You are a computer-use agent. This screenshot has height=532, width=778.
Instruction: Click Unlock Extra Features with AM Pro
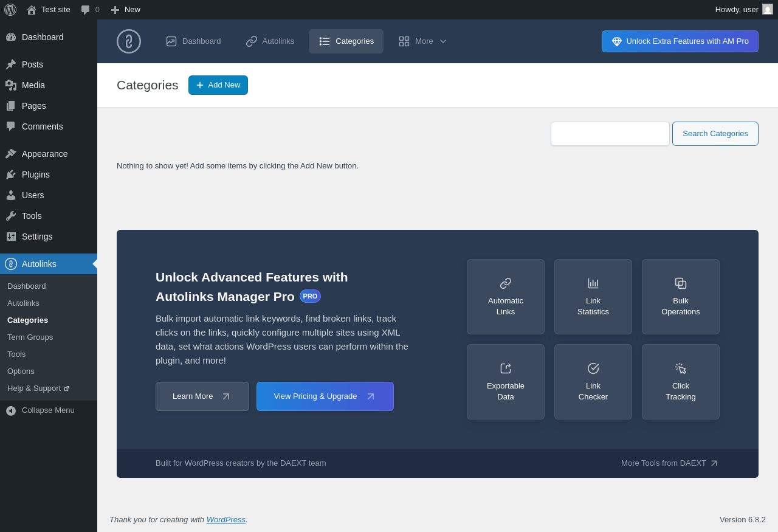point(680,41)
